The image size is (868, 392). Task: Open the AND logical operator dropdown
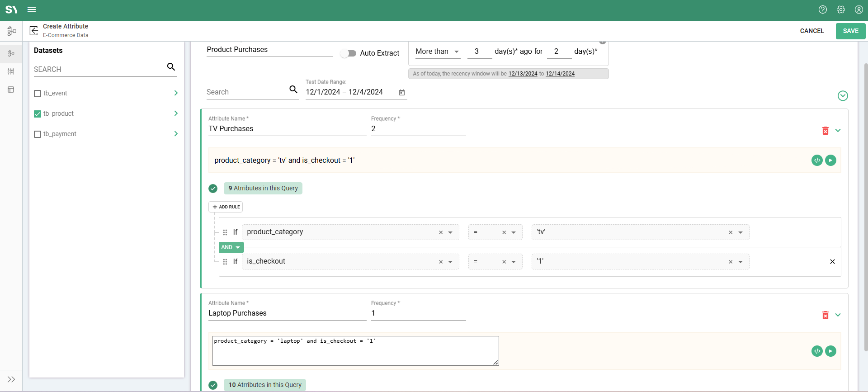point(231,247)
